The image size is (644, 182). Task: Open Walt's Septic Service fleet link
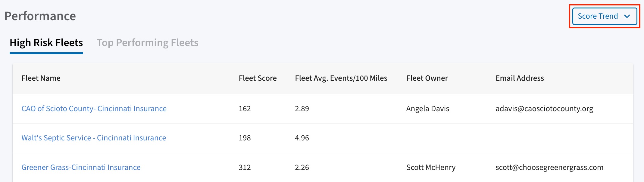[x=94, y=138]
